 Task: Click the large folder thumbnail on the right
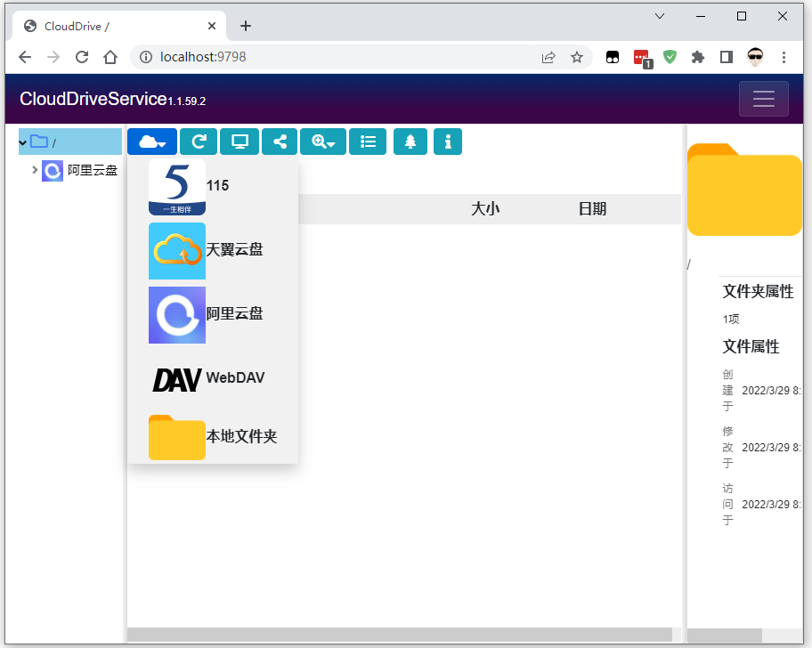tap(744, 189)
